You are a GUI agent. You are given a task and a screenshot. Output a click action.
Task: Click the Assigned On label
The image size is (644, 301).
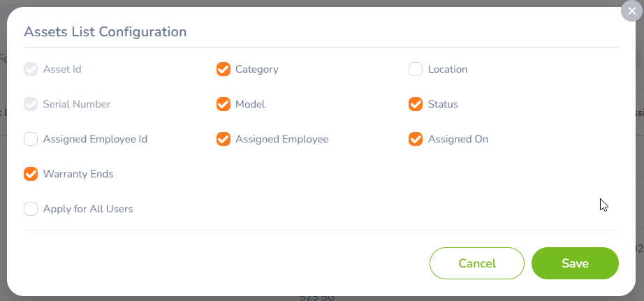click(x=458, y=139)
